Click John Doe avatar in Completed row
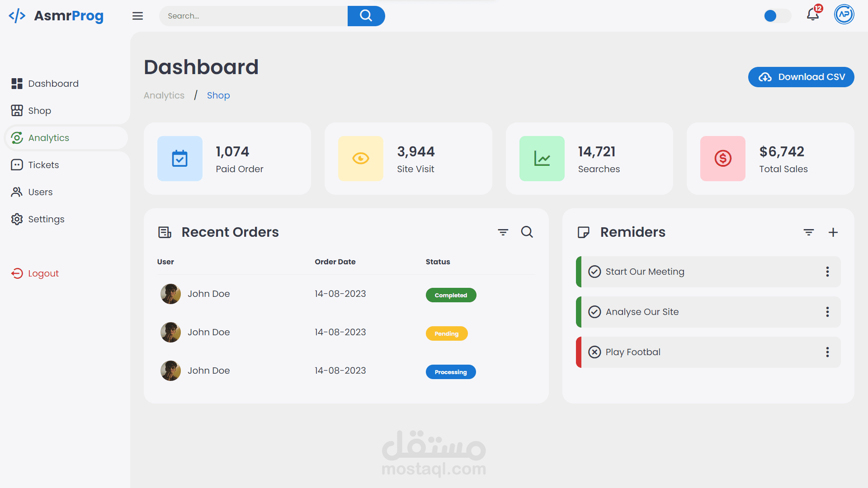This screenshot has width=868, height=488. coord(171,294)
